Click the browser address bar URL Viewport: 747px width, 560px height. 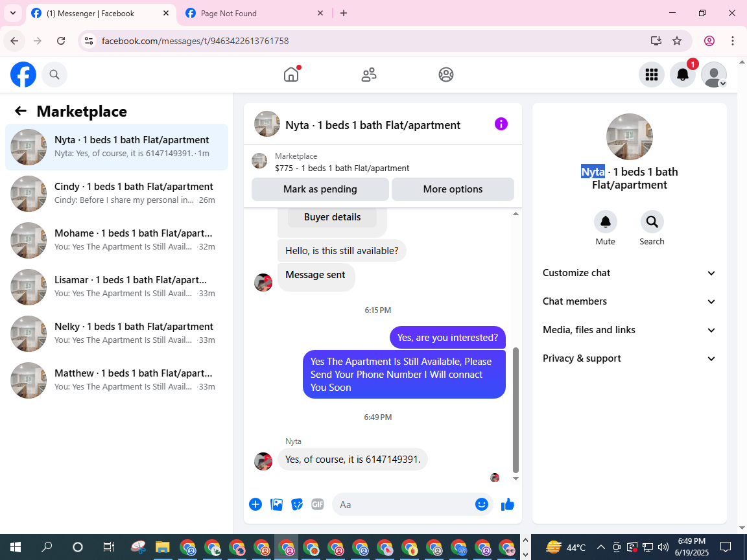[195, 41]
